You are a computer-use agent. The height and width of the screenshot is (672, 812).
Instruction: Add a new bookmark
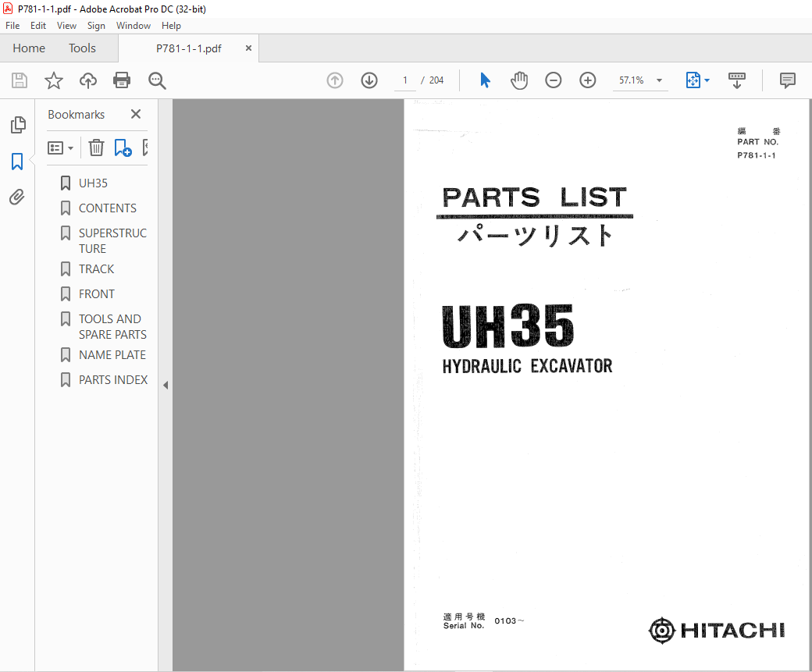click(123, 148)
